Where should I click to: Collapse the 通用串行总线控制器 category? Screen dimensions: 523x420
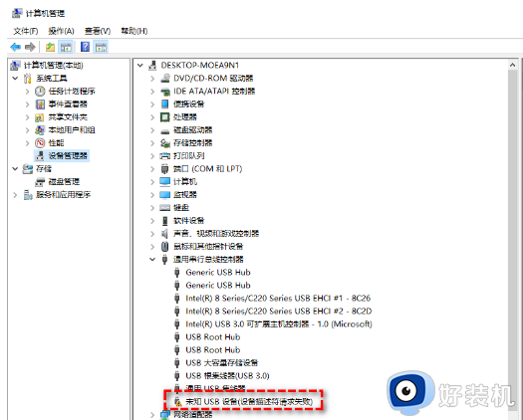click(x=152, y=260)
